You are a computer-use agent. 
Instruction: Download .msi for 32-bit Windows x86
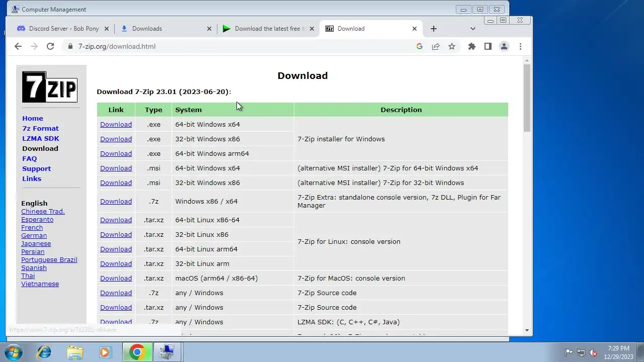point(116,183)
